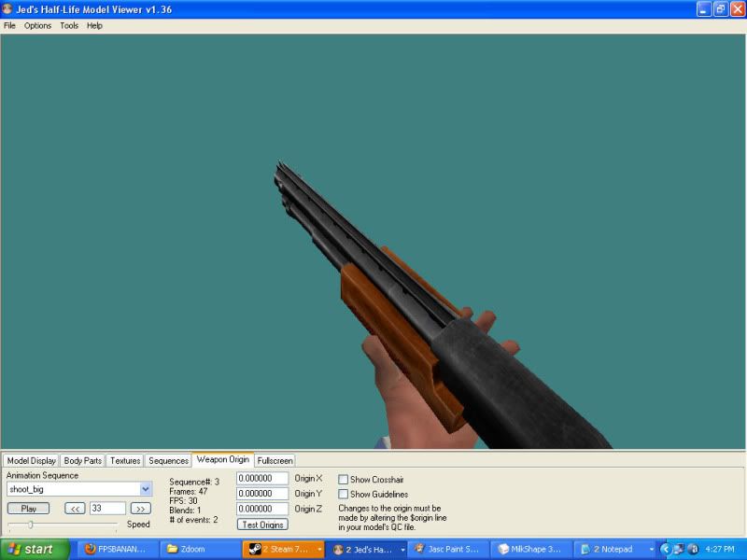Open the Help menu

[94, 26]
